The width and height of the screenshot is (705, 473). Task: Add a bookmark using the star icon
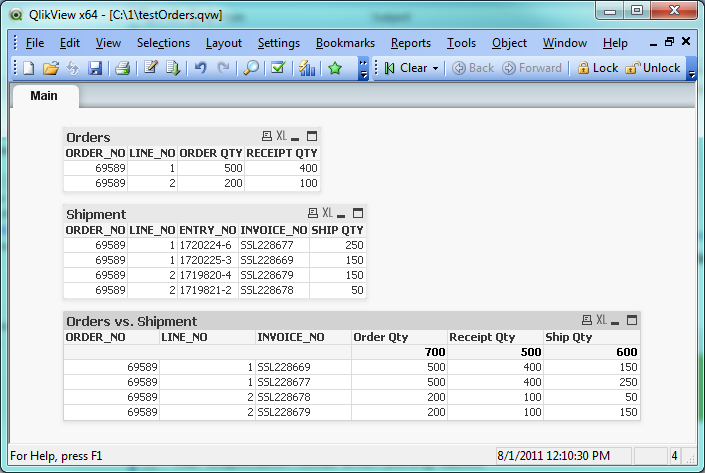tap(335, 68)
